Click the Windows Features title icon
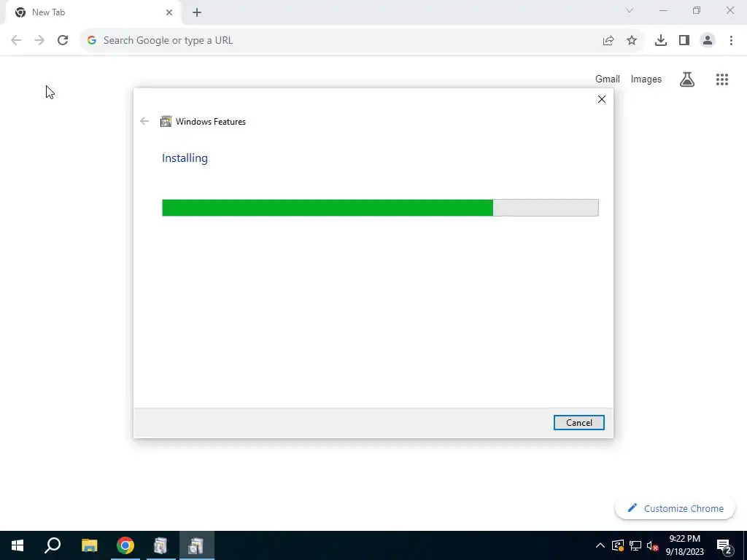 [x=166, y=122]
